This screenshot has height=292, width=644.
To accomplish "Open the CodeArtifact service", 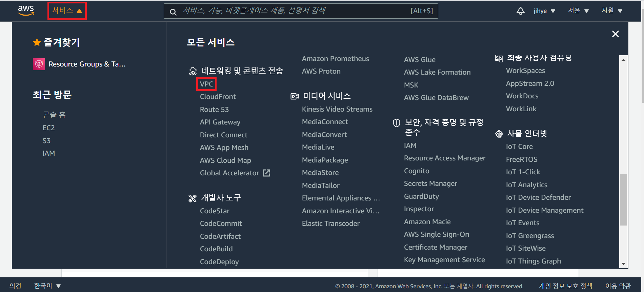I will pos(220,236).
